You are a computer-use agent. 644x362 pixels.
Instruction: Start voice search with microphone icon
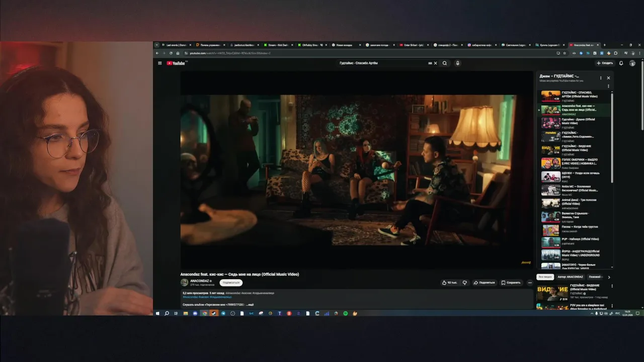457,63
